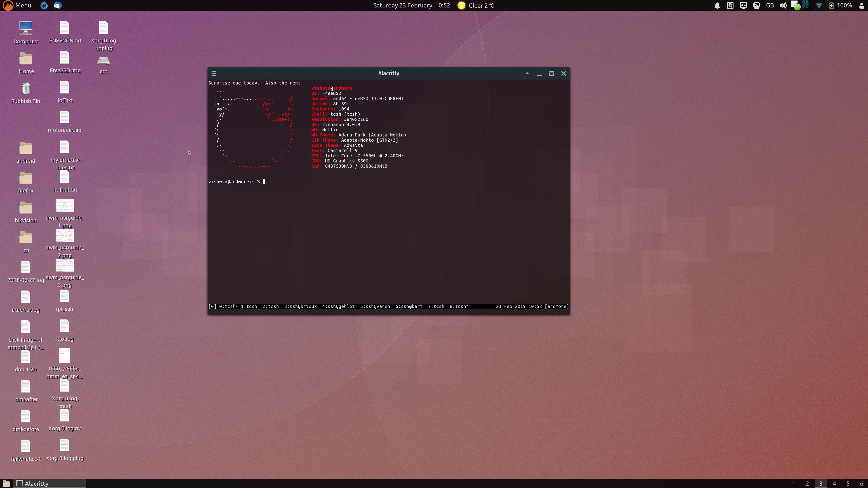Select the tmux window 7:tcsh

pyautogui.click(x=436, y=307)
